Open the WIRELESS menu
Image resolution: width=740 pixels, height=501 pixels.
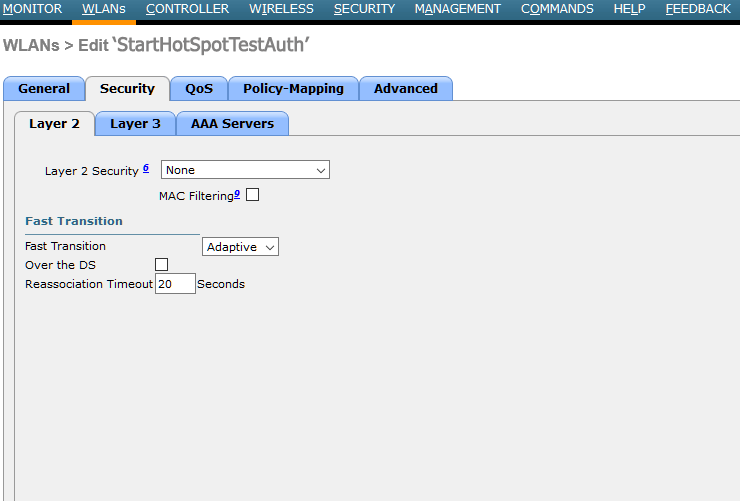(281, 9)
